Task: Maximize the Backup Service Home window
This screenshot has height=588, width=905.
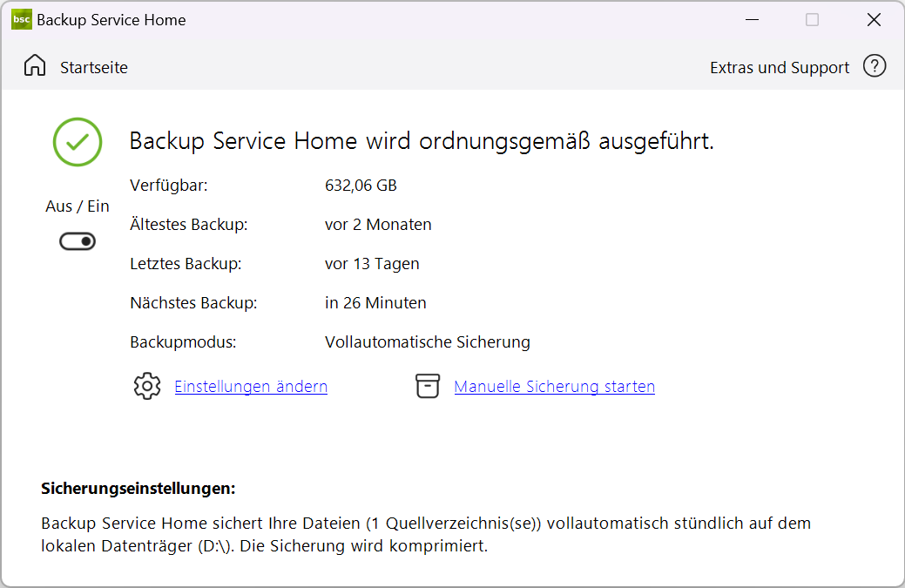Action: [x=812, y=19]
